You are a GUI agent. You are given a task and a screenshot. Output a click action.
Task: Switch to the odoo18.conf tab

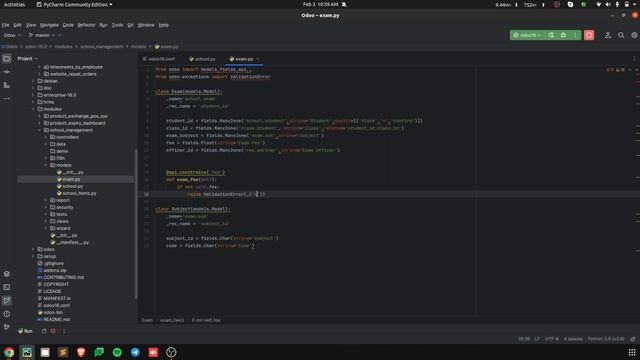click(159, 59)
